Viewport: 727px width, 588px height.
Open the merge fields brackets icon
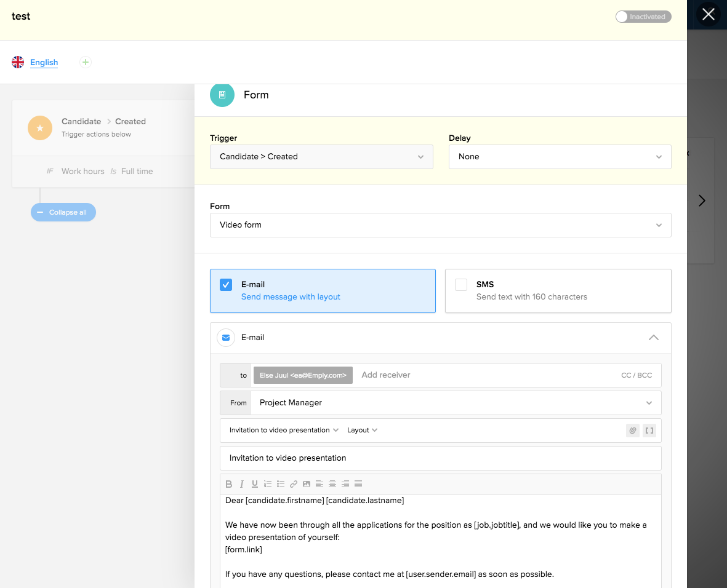click(x=649, y=431)
